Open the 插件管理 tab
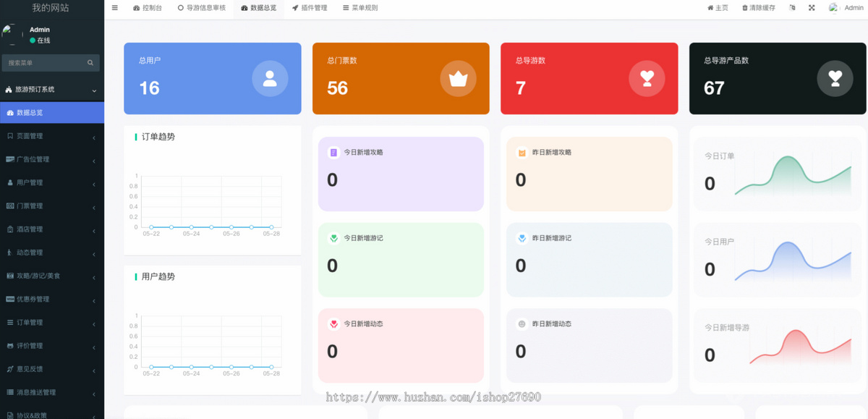 310,8
